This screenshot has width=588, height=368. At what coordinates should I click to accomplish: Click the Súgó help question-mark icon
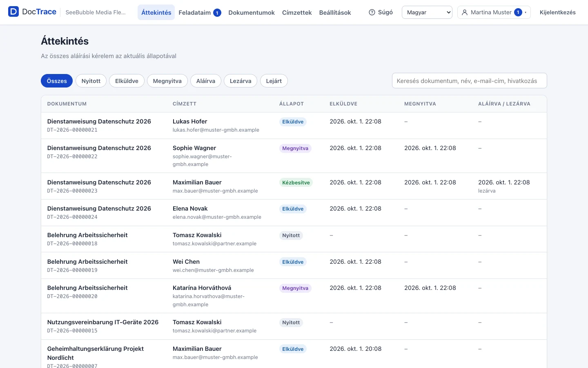coord(372,12)
